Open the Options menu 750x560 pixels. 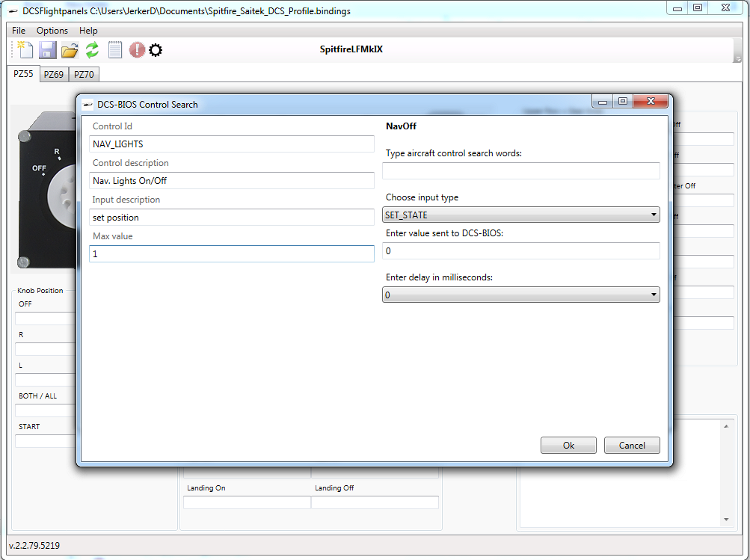[52, 31]
